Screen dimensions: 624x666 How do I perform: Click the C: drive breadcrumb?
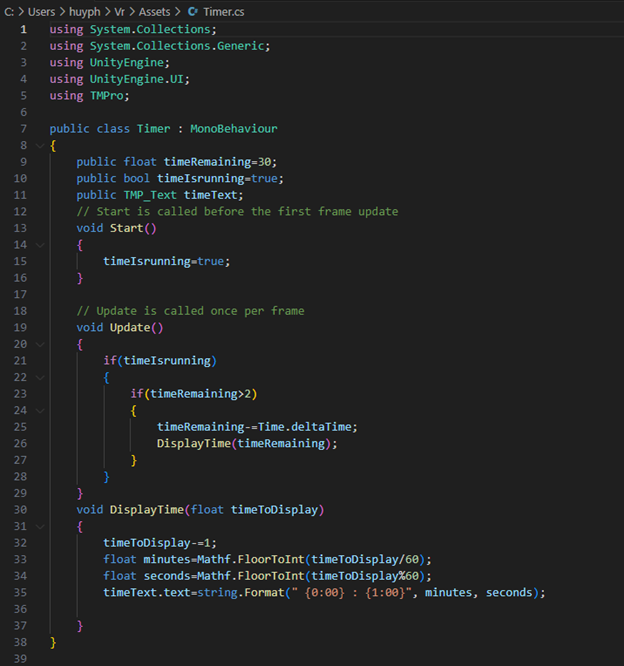pos(10,10)
